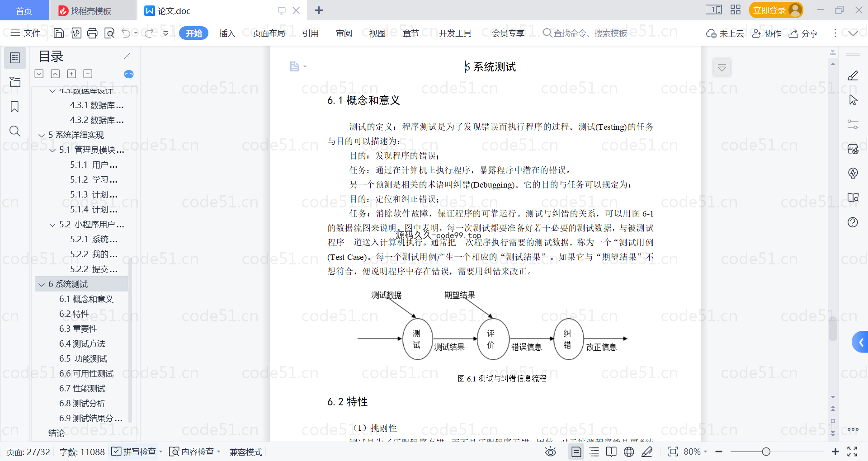Click the smart outline blue icon
This screenshot has height=461, width=868.
(129, 74)
